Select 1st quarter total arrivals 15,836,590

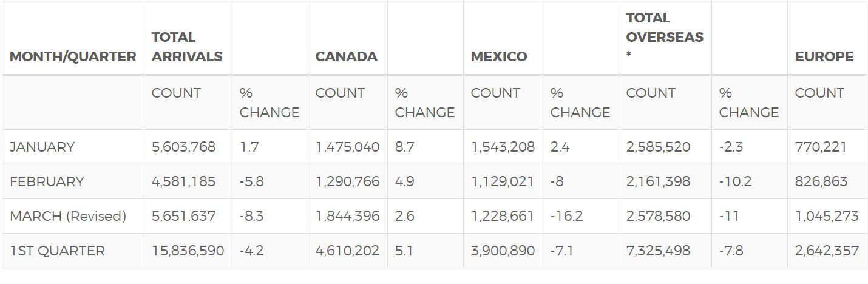(x=188, y=251)
